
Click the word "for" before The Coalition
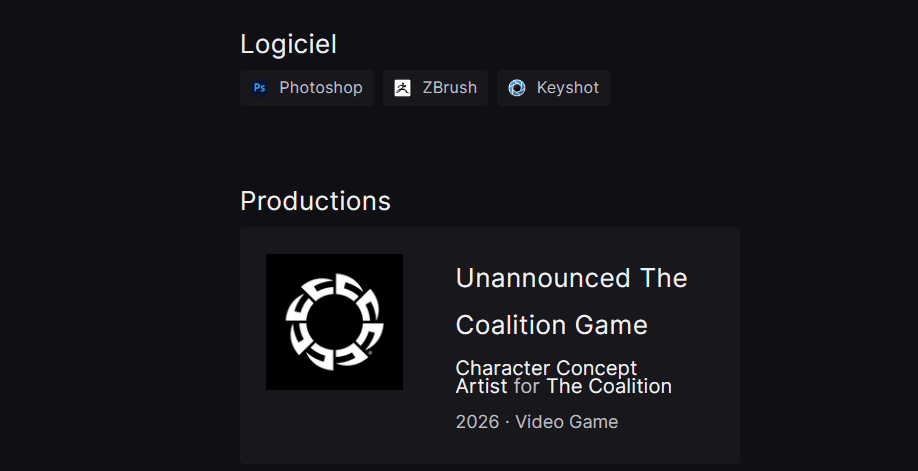click(526, 386)
